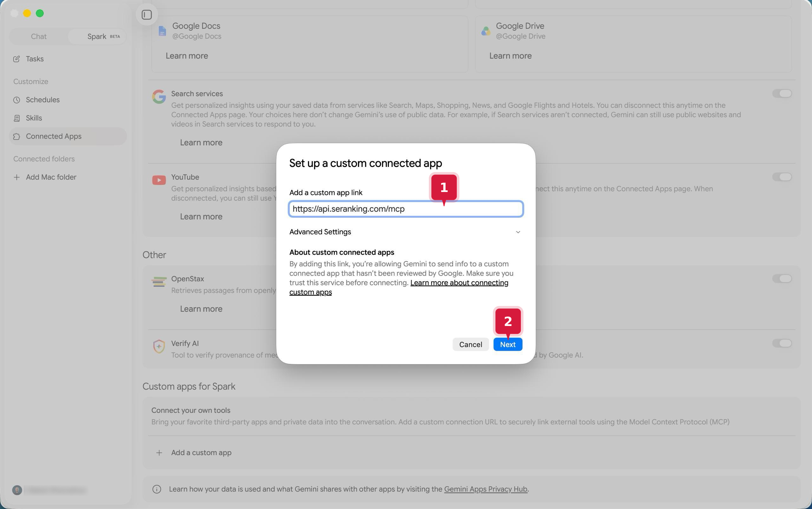Click the Advanced Settings label
The width and height of the screenshot is (812, 509).
point(320,232)
